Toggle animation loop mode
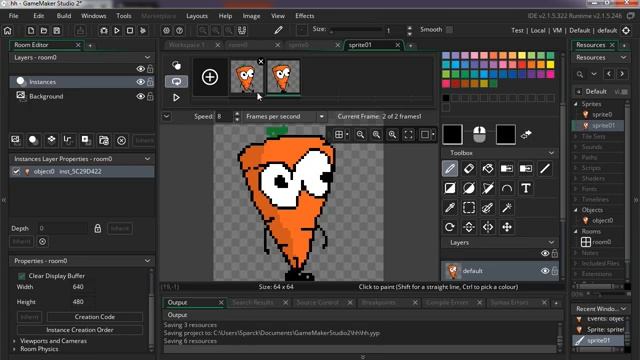Image resolution: width=640 pixels, height=360 pixels. pos(176,81)
